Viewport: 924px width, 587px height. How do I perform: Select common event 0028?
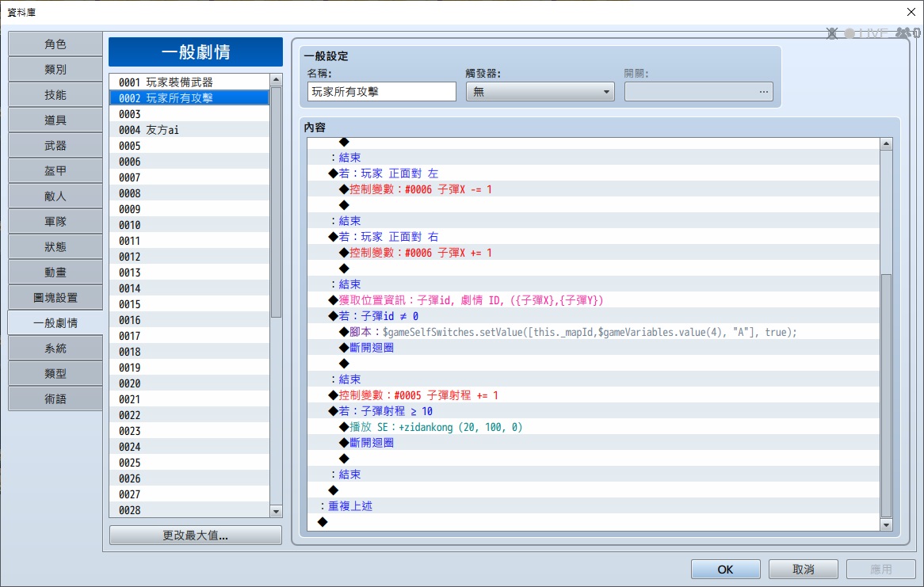pos(189,510)
